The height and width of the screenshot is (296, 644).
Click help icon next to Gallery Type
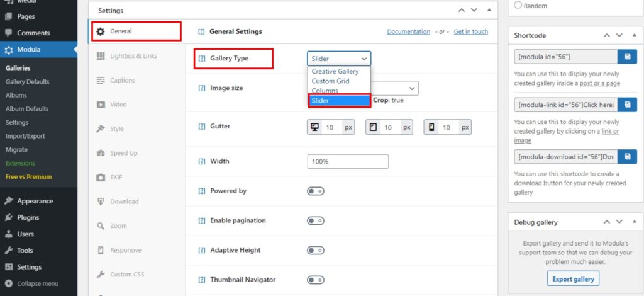(x=202, y=59)
